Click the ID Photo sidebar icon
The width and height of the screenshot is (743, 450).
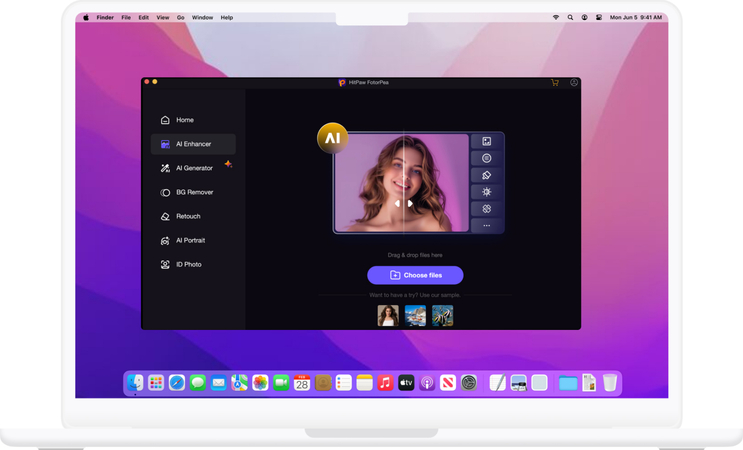pyautogui.click(x=165, y=264)
